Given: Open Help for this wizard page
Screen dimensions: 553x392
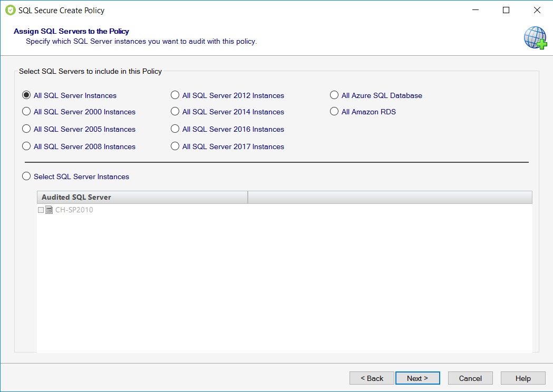Looking at the screenshot, I should (x=522, y=378).
